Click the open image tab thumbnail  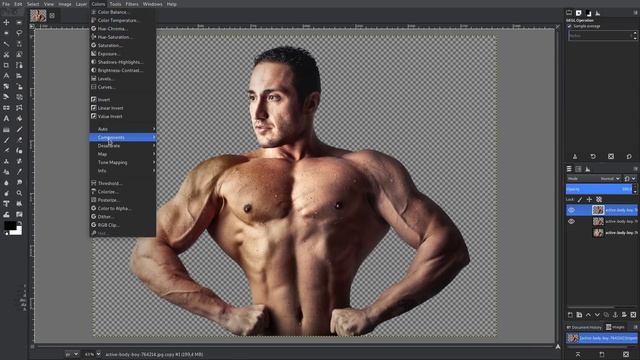pos(38,16)
